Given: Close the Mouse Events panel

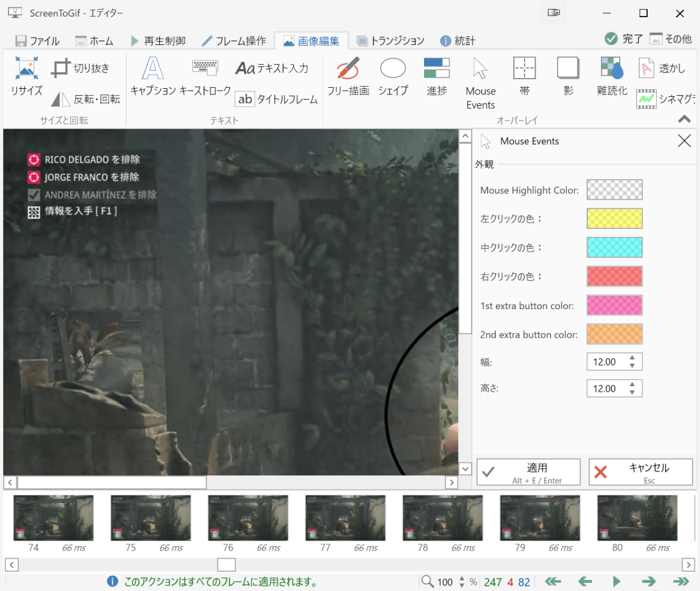Looking at the screenshot, I should [x=684, y=141].
